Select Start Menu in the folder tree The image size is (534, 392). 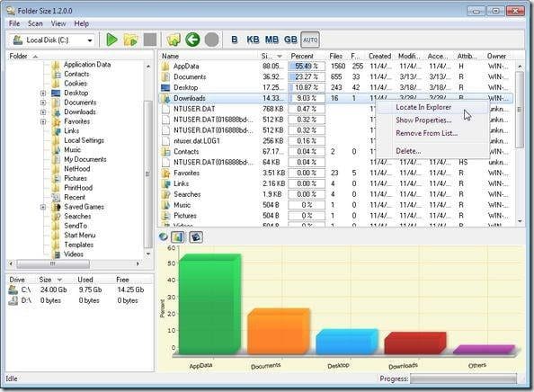pyautogui.click(x=80, y=236)
